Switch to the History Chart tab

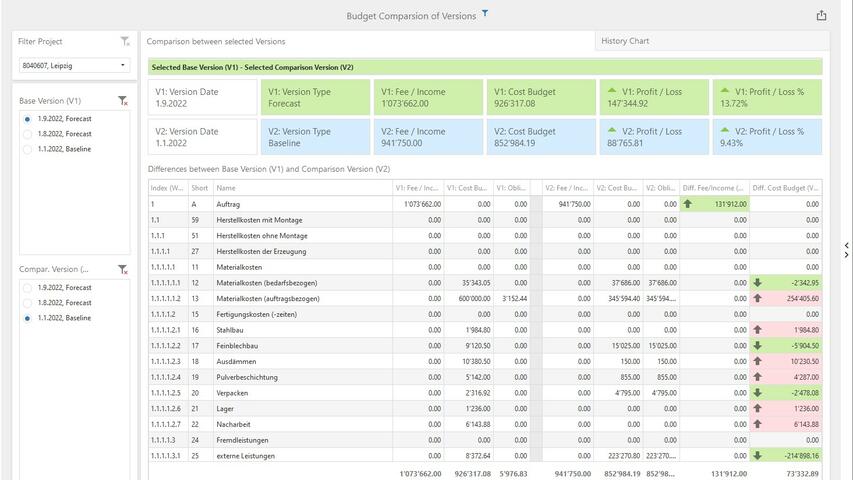click(x=625, y=41)
